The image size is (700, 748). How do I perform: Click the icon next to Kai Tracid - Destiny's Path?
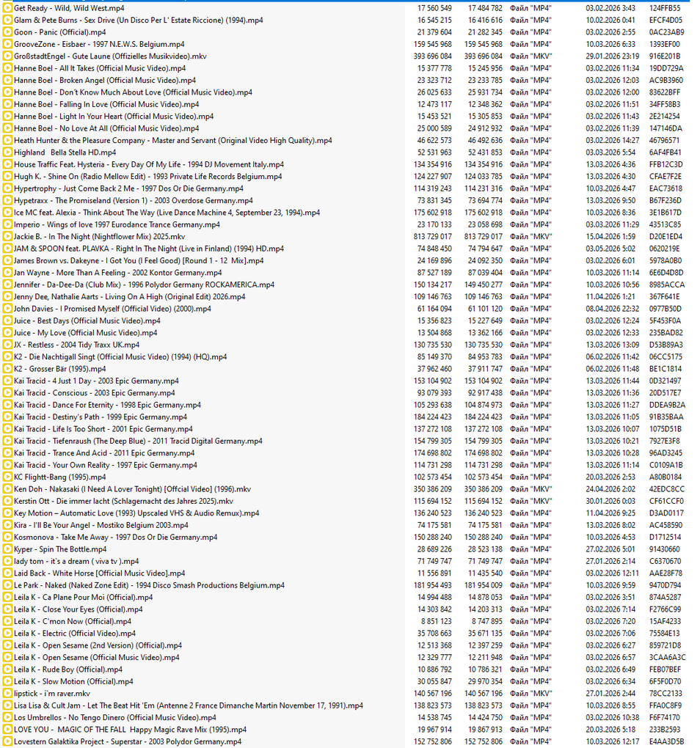pos(7,417)
